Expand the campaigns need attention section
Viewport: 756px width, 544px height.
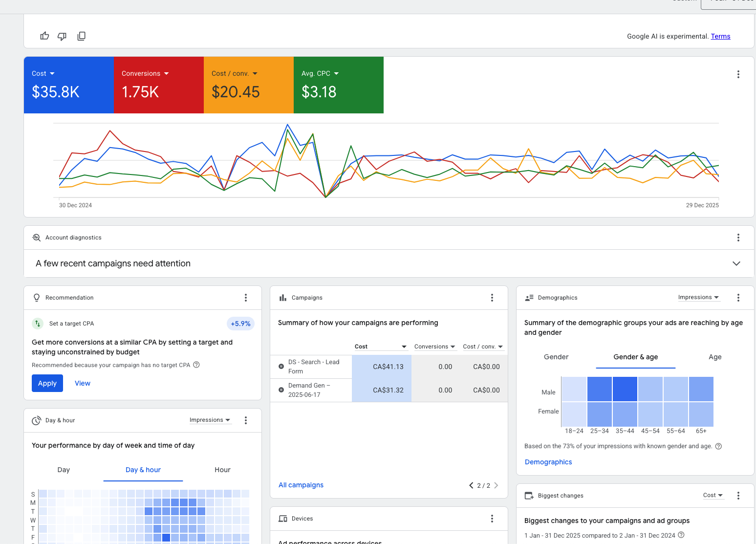[736, 263]
